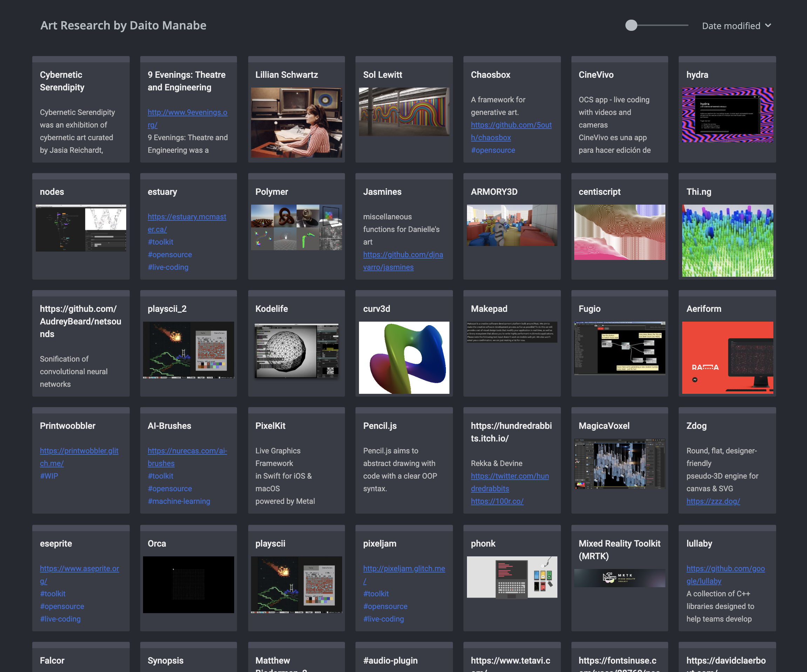Screen dimensions: 807x672
Task: Open the ARMORY3D scene thumbnail
Action: click(512, 225)
